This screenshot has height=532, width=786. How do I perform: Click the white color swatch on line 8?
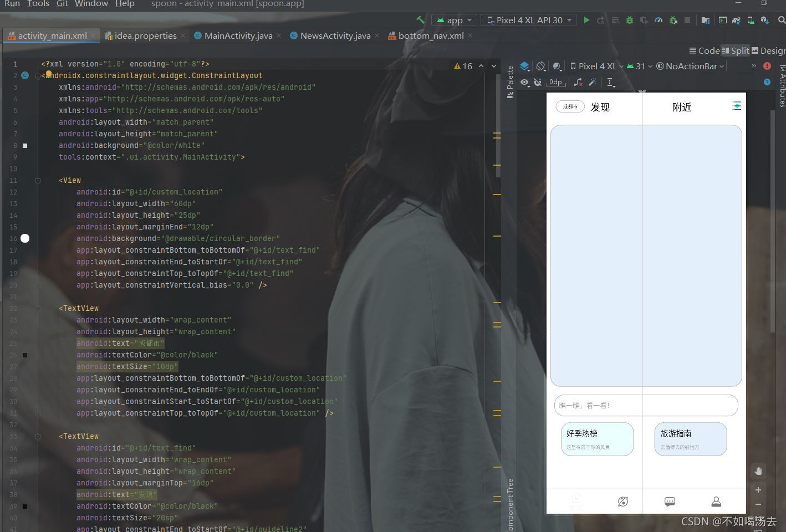coord(25,146)
